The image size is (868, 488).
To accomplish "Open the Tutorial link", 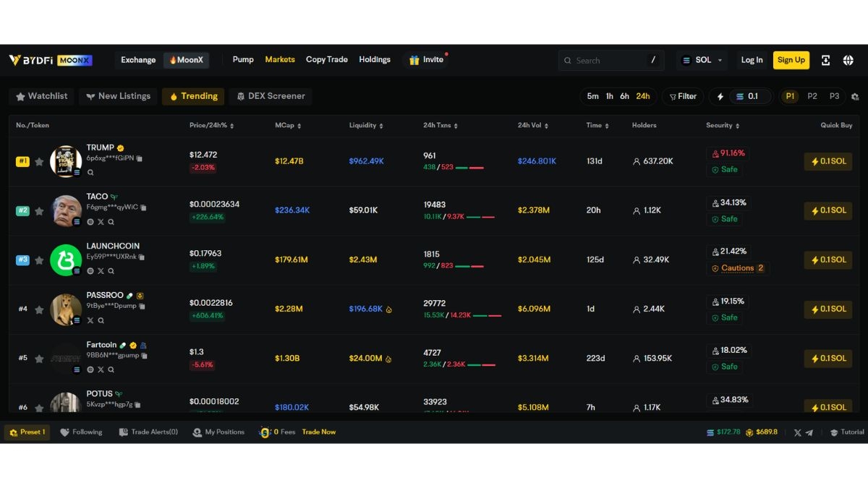I will coord(847,432).
